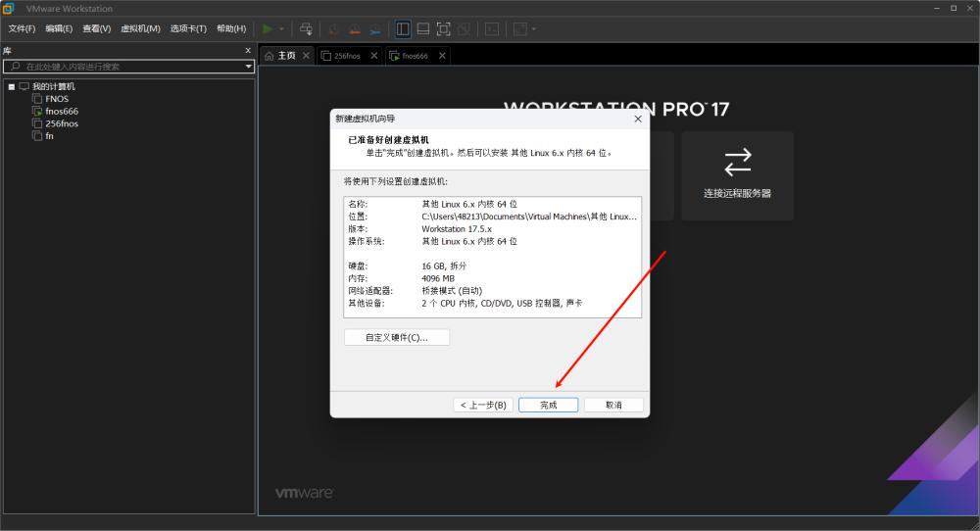Collapse the 我的计算机 tree node
980x531 pixels.
11,87
